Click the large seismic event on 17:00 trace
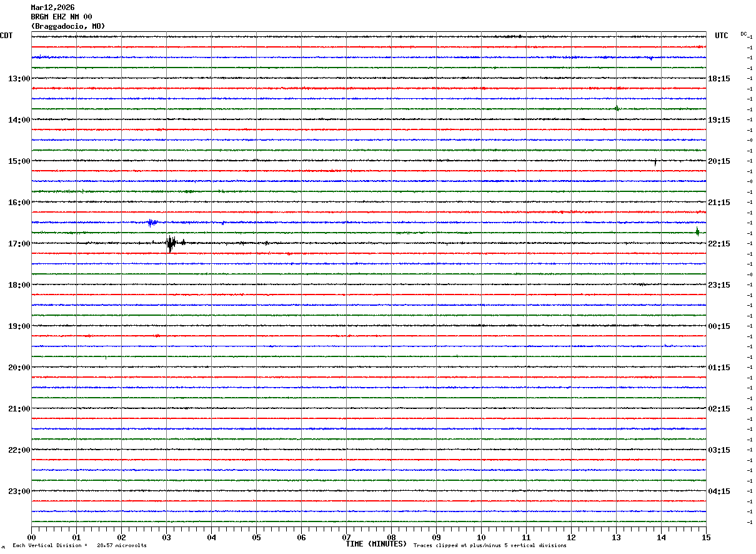 click(172, 243)
